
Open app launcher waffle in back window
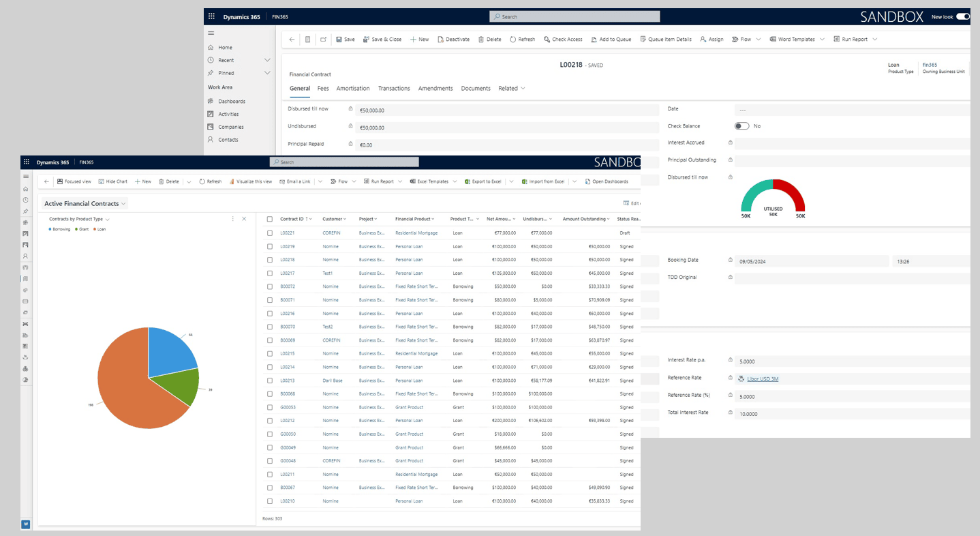(x=211, y=16)
